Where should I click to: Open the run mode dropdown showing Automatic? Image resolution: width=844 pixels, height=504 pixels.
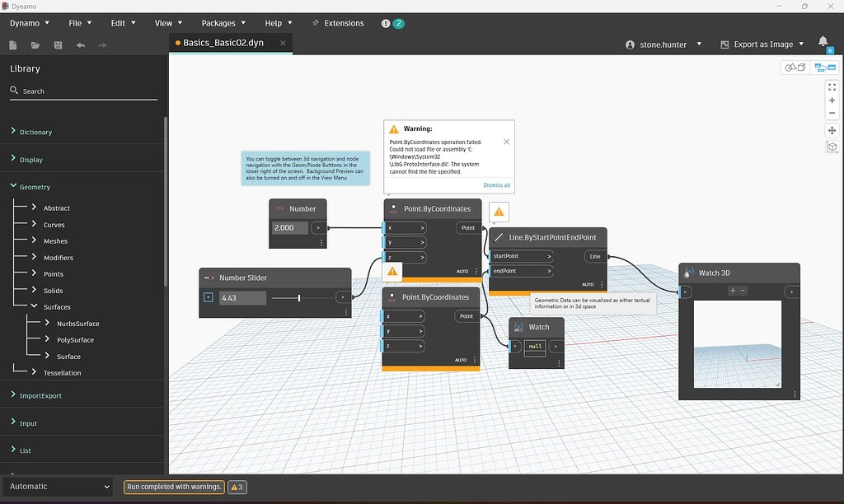pyautogui.click(x=56, y=486)
